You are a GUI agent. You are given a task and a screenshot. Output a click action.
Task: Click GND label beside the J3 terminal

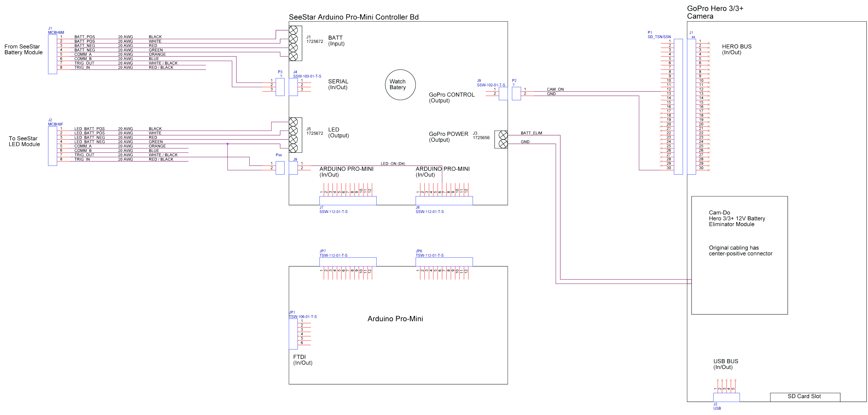click(x=525, y=142)
